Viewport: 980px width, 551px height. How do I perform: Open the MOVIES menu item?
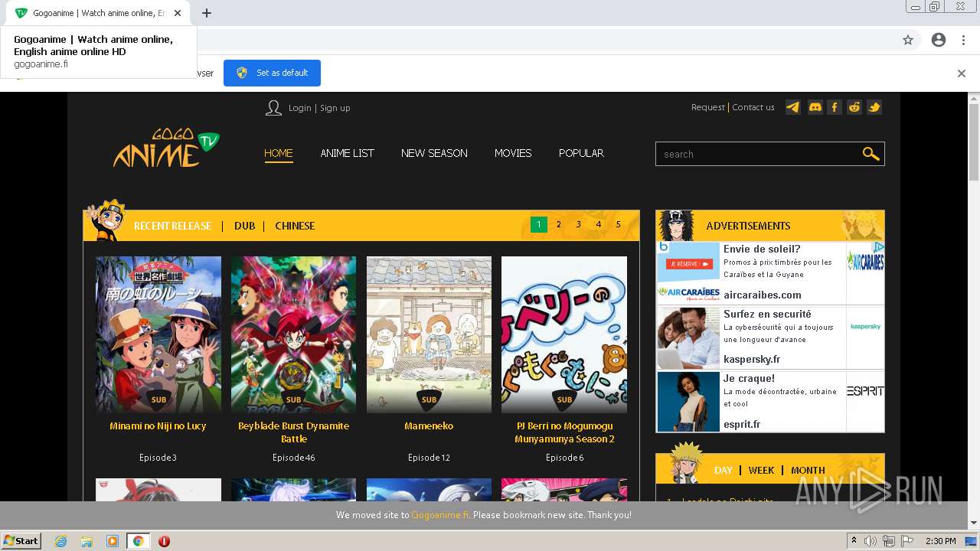(x=513, y=153)
